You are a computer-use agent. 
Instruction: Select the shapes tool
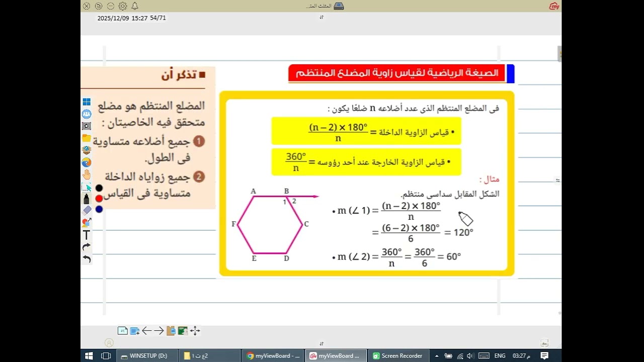(87, 223)
